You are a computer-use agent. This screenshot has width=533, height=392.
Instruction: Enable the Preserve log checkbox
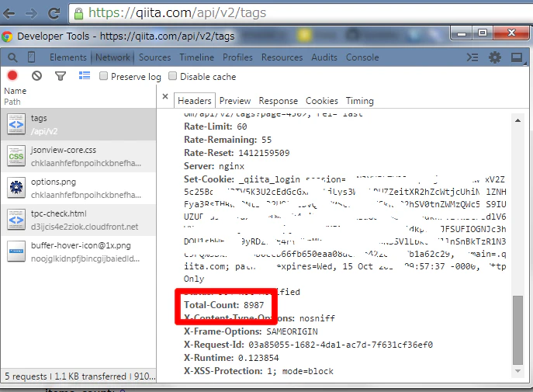pyautogui.click(x=103, y=76)
